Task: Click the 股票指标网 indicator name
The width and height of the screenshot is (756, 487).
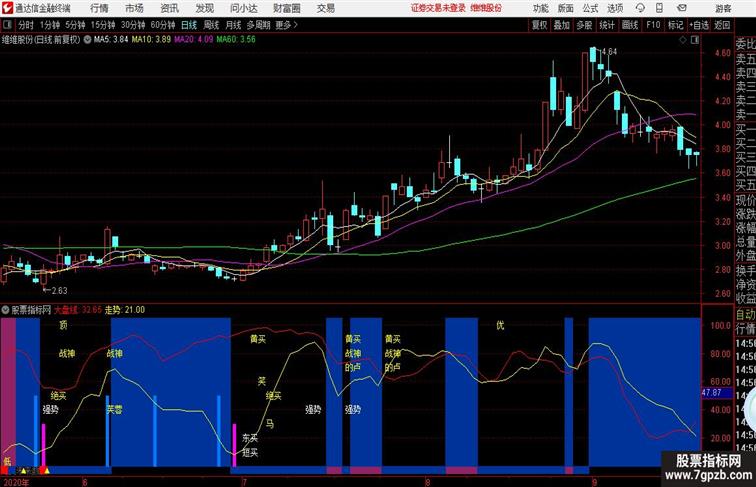Action: point(31,310)
